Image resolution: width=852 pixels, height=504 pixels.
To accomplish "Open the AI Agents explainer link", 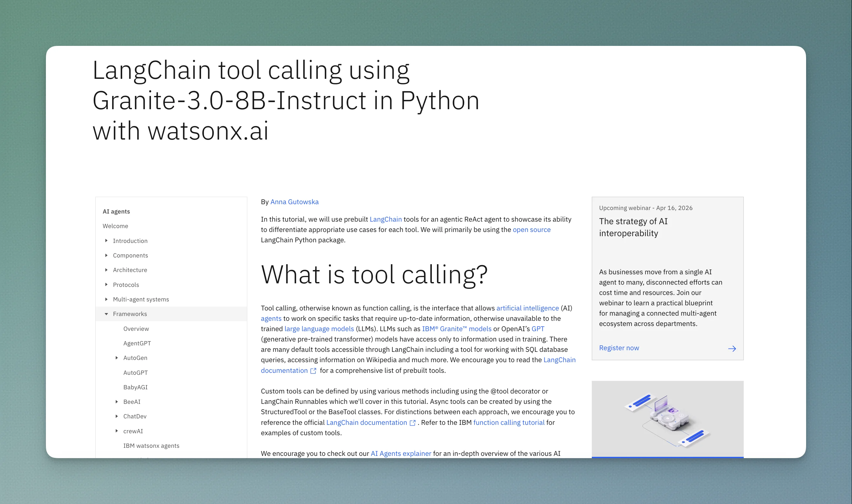I will coord(400,453).
